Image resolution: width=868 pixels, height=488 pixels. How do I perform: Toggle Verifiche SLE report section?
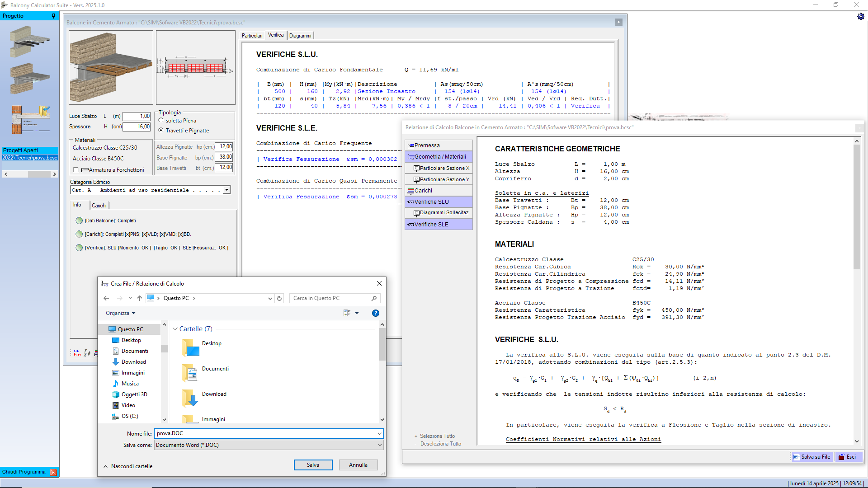pos(439,225)
